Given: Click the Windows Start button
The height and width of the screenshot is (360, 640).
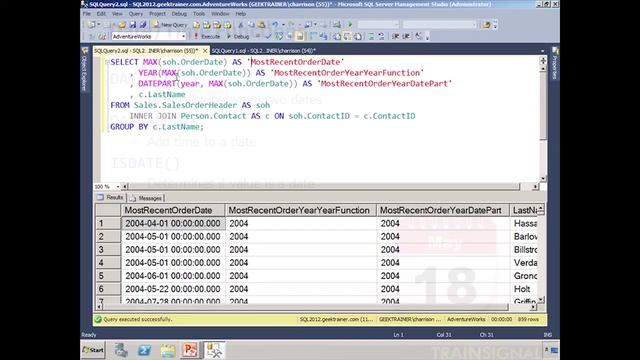Looking at the screenshot, I should point(93,350).
